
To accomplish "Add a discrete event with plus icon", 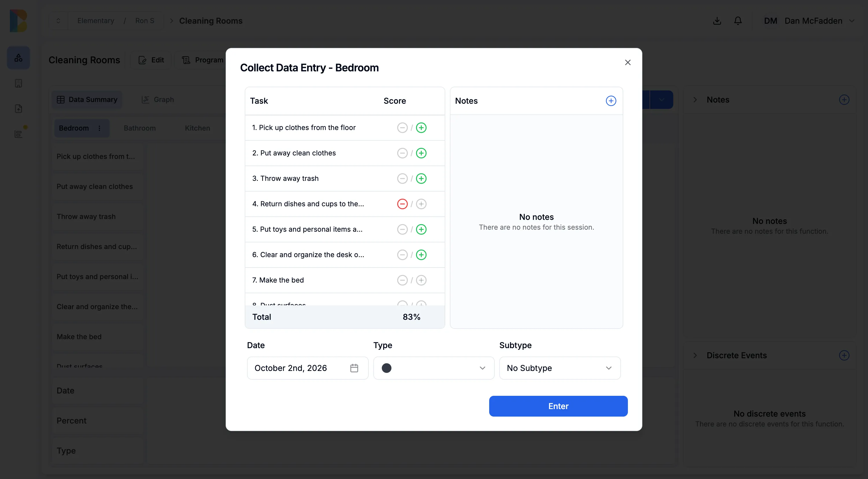I will click(x=844, y=355).
